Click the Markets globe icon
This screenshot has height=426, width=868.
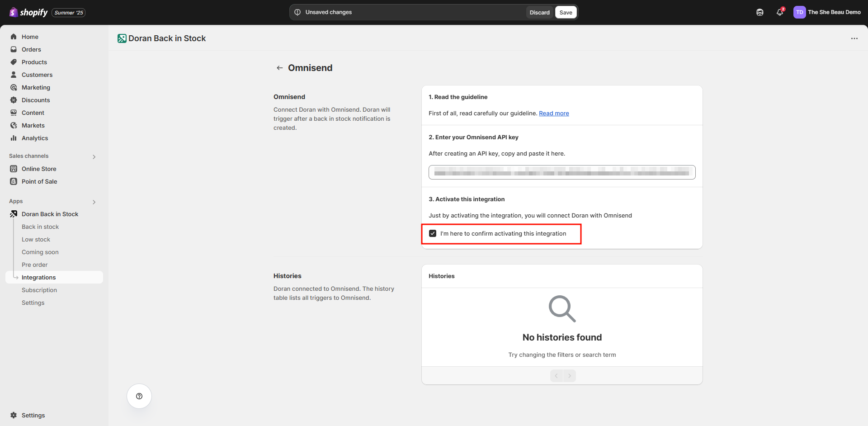coord(14,125)
